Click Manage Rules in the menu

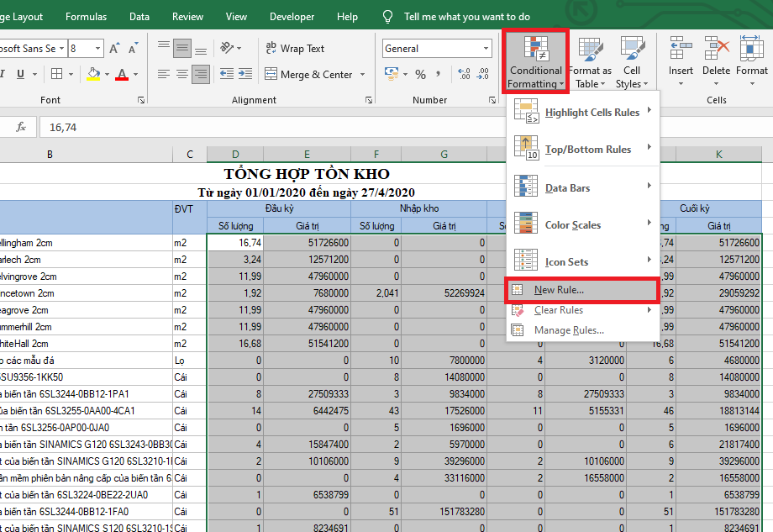point(568,330)
